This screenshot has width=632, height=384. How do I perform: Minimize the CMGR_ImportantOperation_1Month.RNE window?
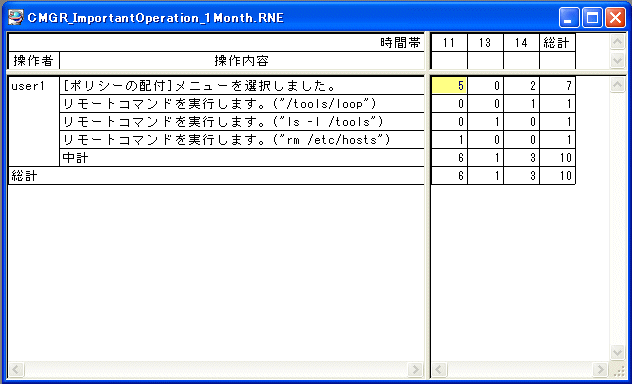click(x=569, y=18)
